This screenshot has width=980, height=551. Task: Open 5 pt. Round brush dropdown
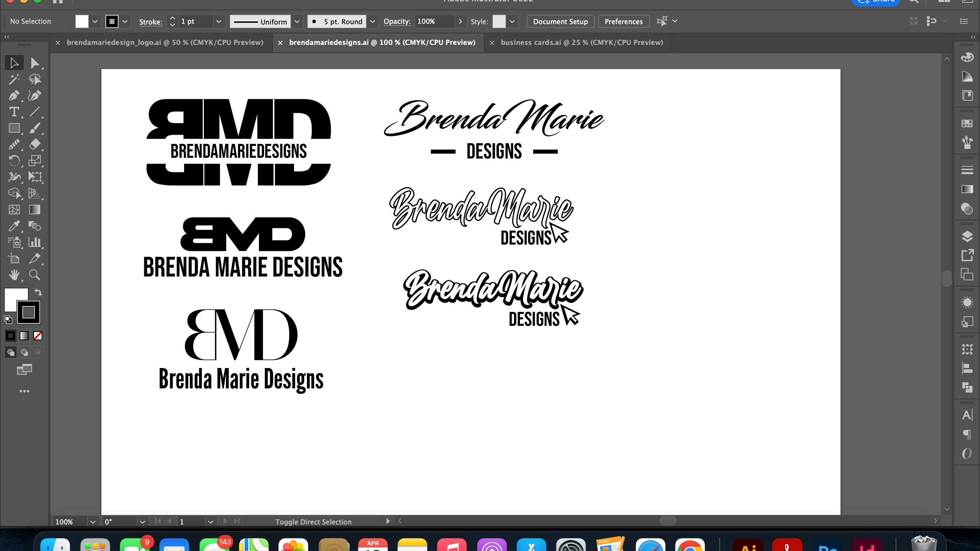click(373, 21)
